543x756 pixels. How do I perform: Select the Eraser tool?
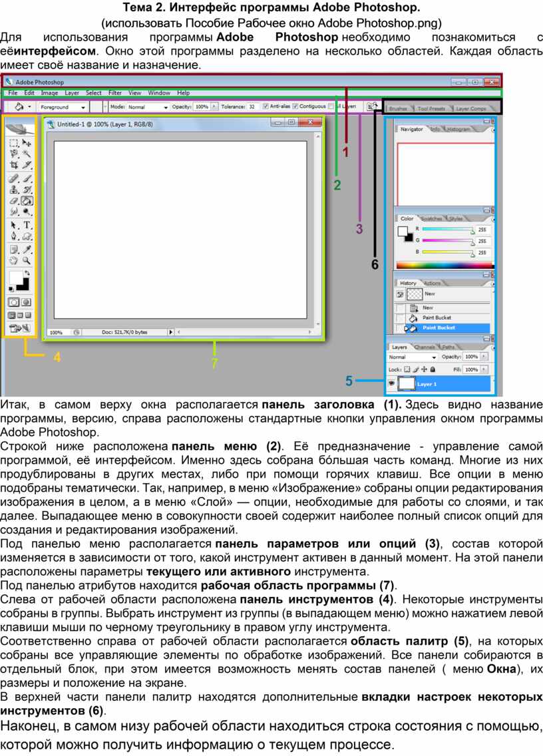click(x=14, y=200)
